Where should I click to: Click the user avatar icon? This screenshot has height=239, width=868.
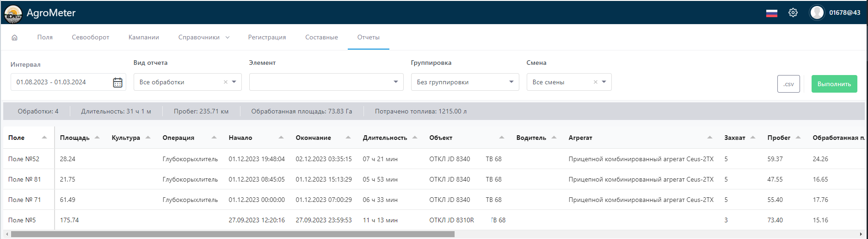click(x=817, y=13)
